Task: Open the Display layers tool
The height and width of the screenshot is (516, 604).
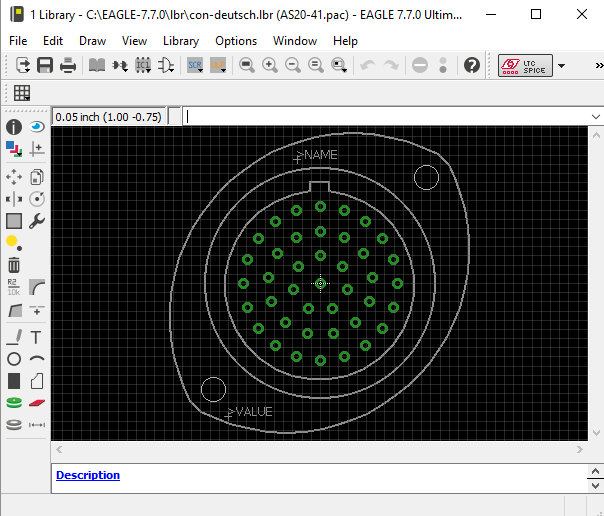Action: [14, 149]
